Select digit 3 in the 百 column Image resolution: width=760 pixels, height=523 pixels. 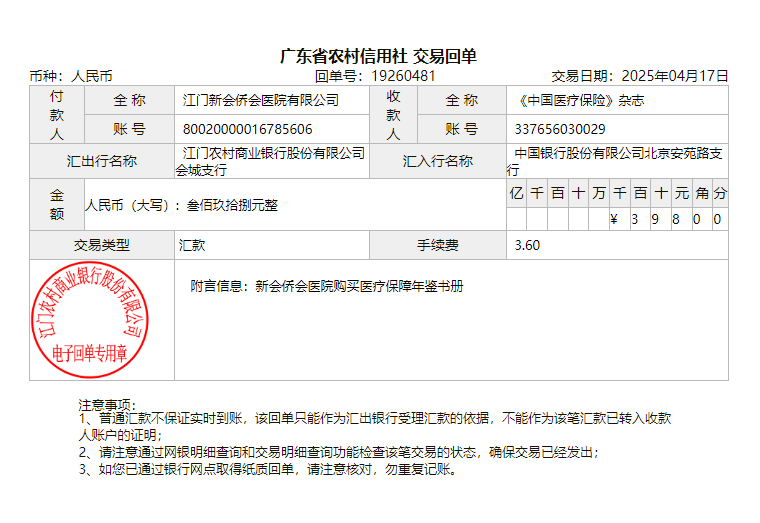click(634, 220)
